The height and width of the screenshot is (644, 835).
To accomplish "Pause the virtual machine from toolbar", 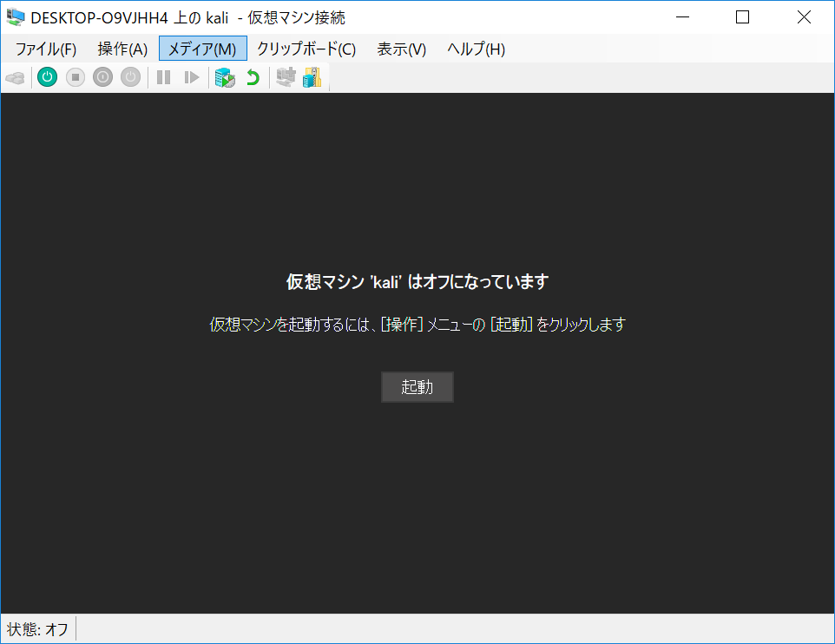I will coord(163,78).
